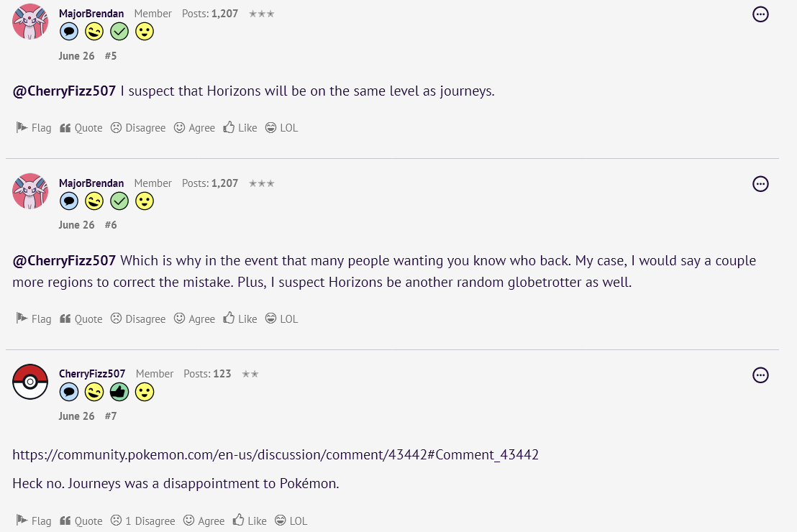Toggle Like reaction on post #7

[x=249, y=521]
